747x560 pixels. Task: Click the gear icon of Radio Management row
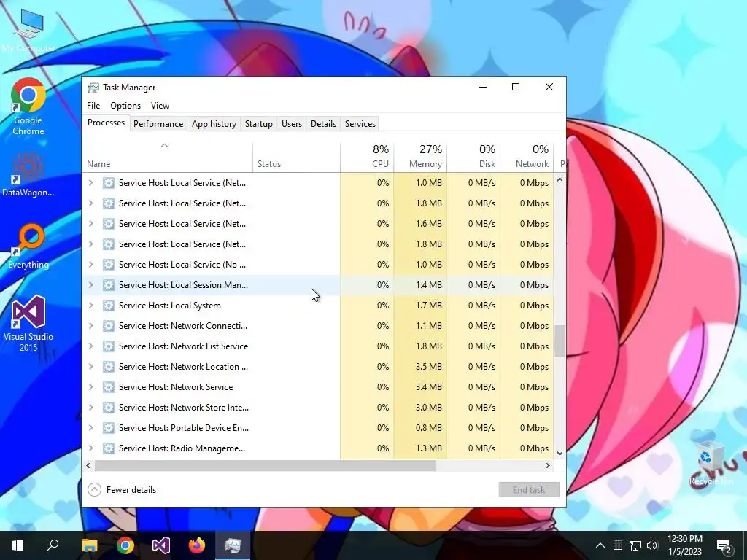[109, 448]
